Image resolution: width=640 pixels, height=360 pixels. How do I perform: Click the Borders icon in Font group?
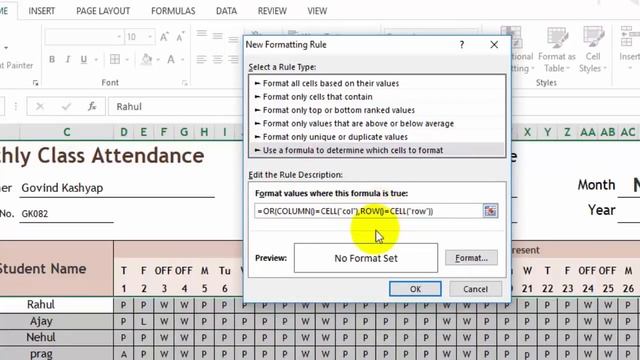[x=115, y=60]
